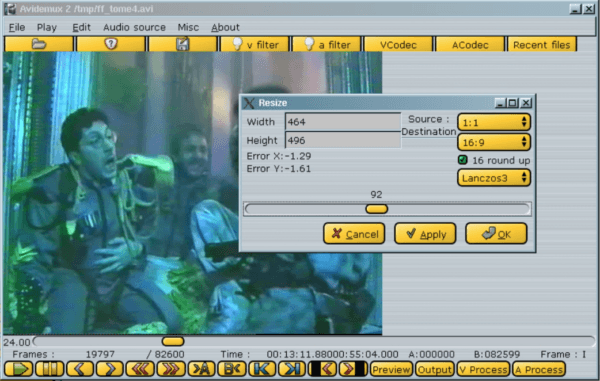Viewport: 600px width, 381px height.
Task: Jump to previous keyframe, red double arrows
Action: (x=140, y=369)
